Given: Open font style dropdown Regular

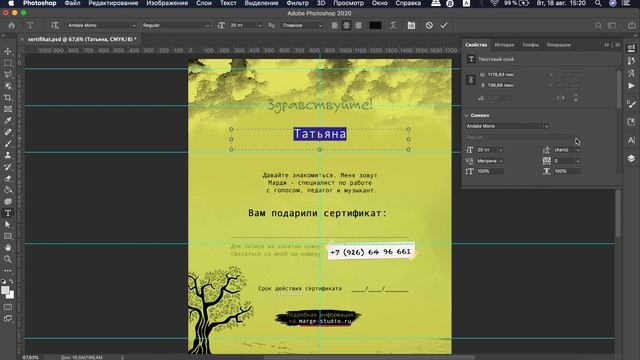Looking at the screenshot, I should 176,25.
